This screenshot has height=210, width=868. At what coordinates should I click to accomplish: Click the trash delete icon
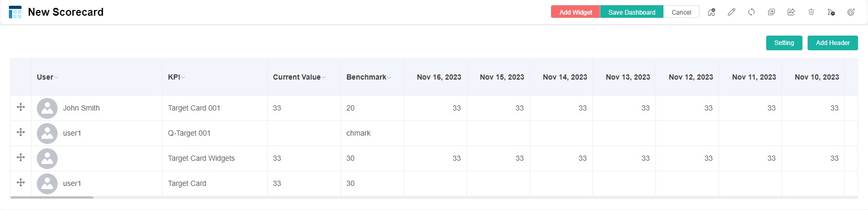click(x=811, y=12)
